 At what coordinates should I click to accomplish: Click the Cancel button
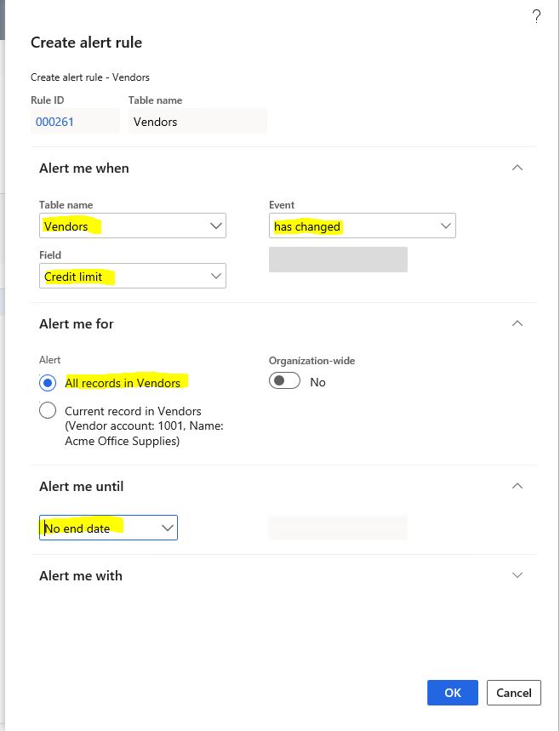pyautogui.click(x=514, y=693)
